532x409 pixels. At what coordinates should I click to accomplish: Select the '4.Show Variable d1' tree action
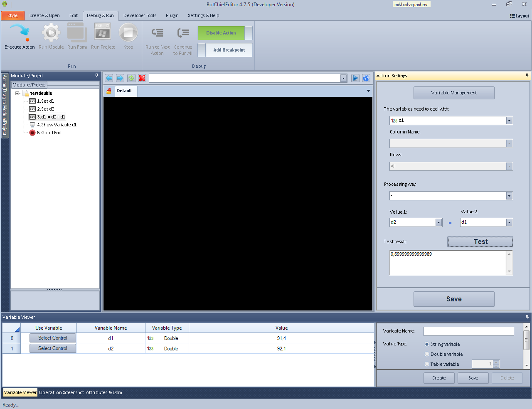tap(57, 125)
